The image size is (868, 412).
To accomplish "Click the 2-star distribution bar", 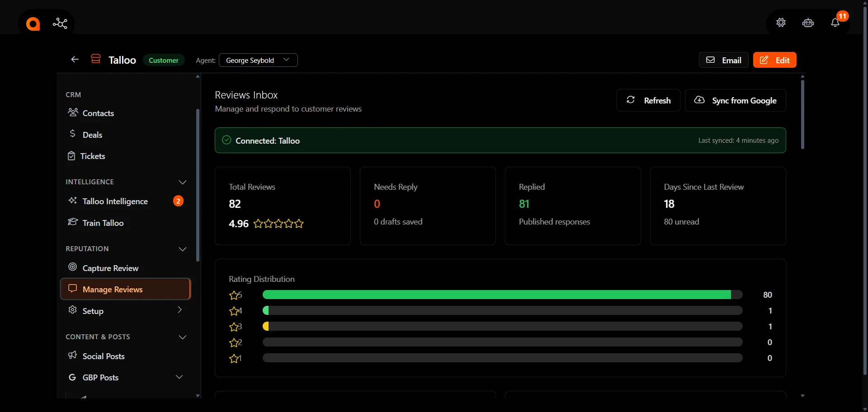I will 502,342.
